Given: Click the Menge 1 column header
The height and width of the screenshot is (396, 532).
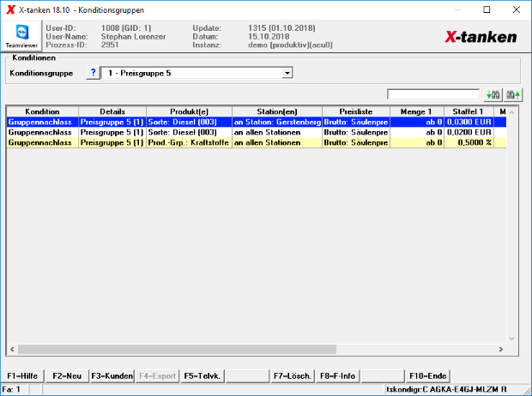Looking at the screenshot, I should pyautogui.click(x=417, y=111).
